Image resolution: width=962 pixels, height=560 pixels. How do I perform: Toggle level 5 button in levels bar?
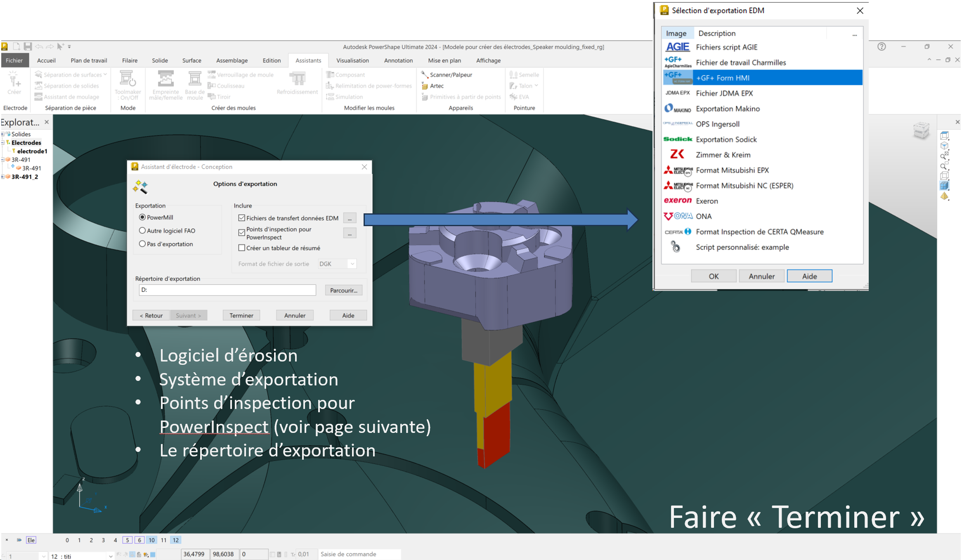128,540
